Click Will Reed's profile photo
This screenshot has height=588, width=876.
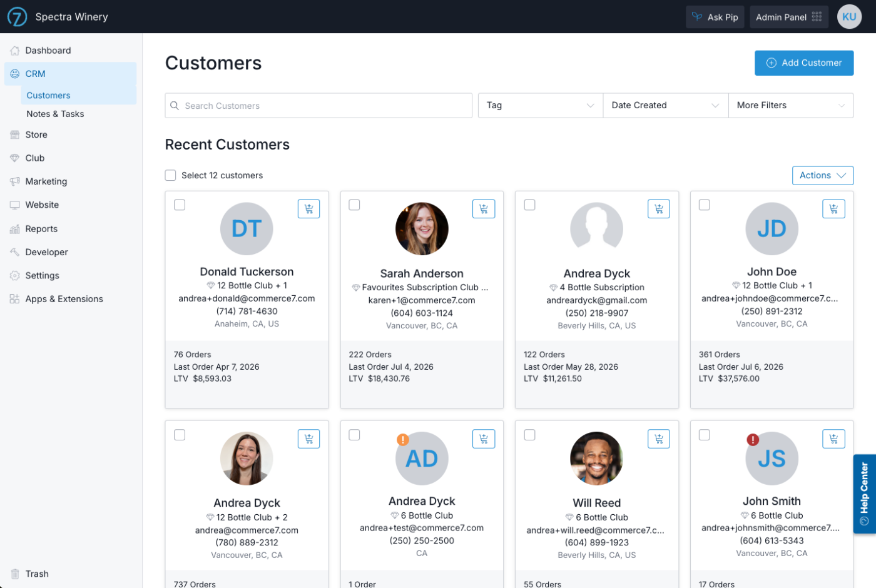click(x=596, y=458)
